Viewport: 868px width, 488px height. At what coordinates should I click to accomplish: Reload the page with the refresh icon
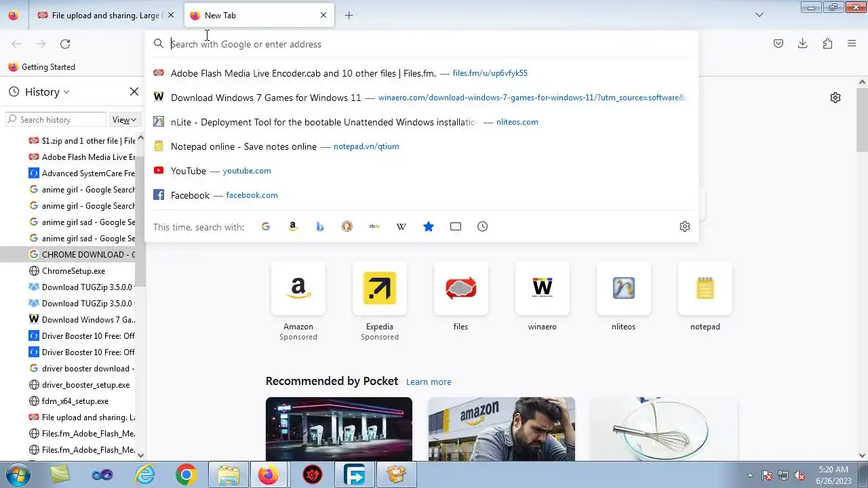click(x=65, y=44)
